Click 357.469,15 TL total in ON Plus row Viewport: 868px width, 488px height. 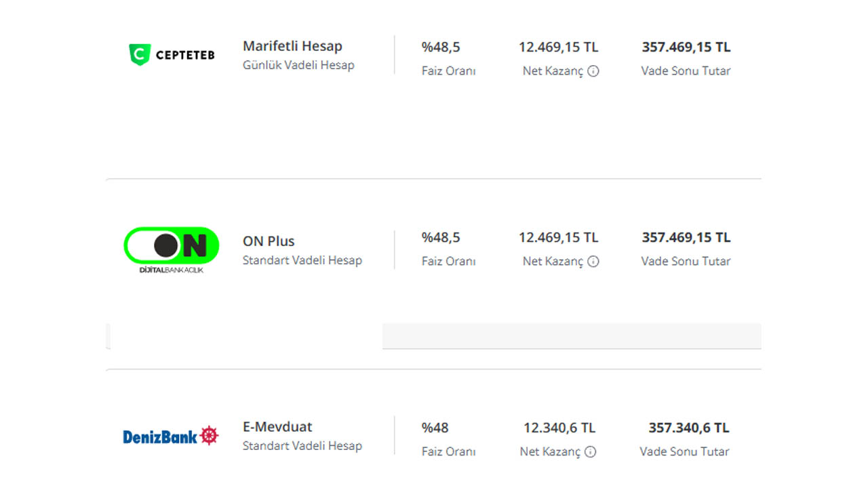tap(686, 238)
